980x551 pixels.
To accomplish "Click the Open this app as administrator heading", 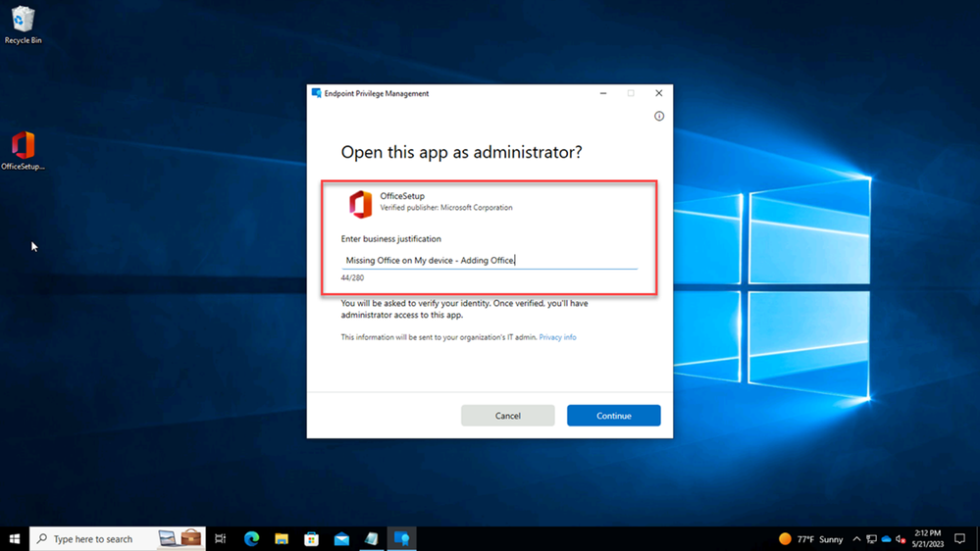I will 461,152.
